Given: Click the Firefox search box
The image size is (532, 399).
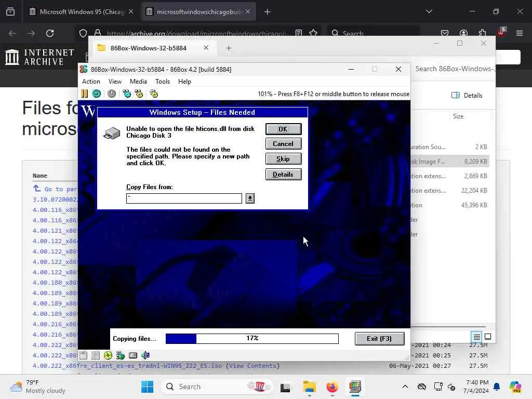Looking at the screenshot, I should click(373, 33).
